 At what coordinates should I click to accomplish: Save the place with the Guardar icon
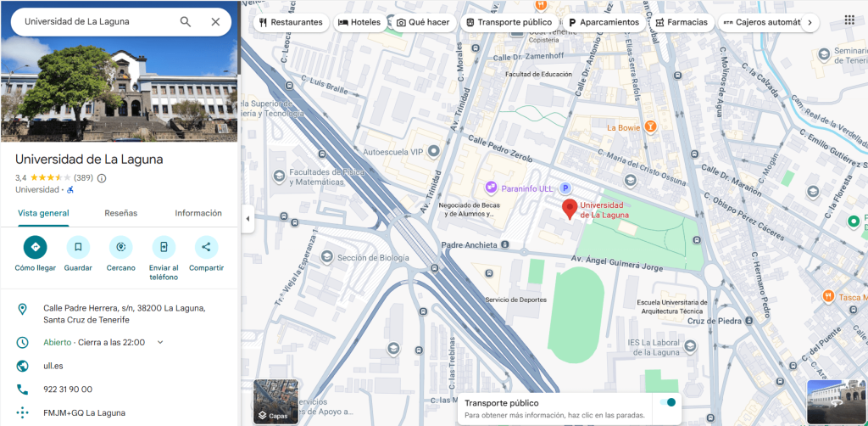78,247
